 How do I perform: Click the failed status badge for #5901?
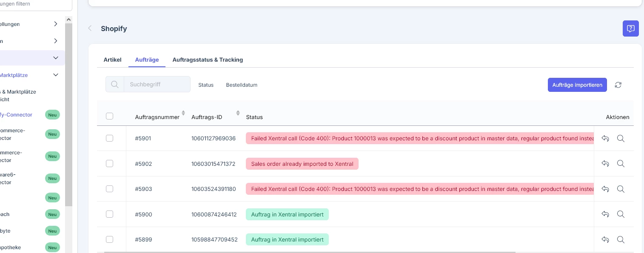(x=420, y=139)
